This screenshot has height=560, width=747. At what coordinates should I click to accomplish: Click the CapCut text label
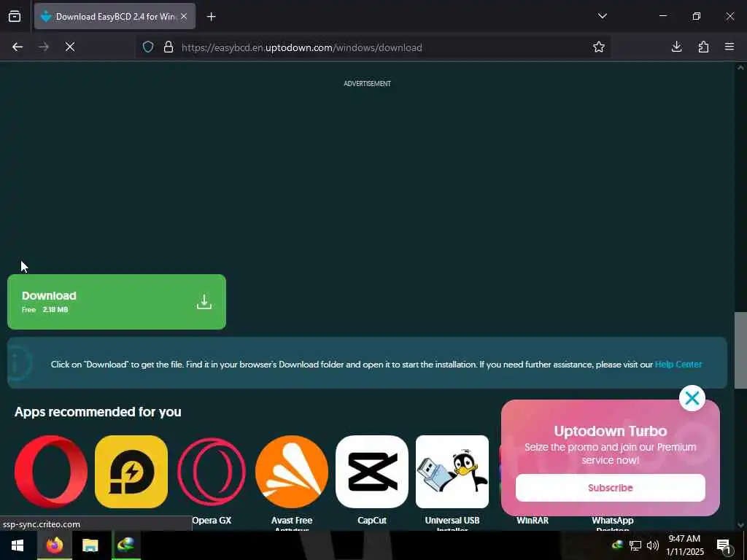[372, 521]
